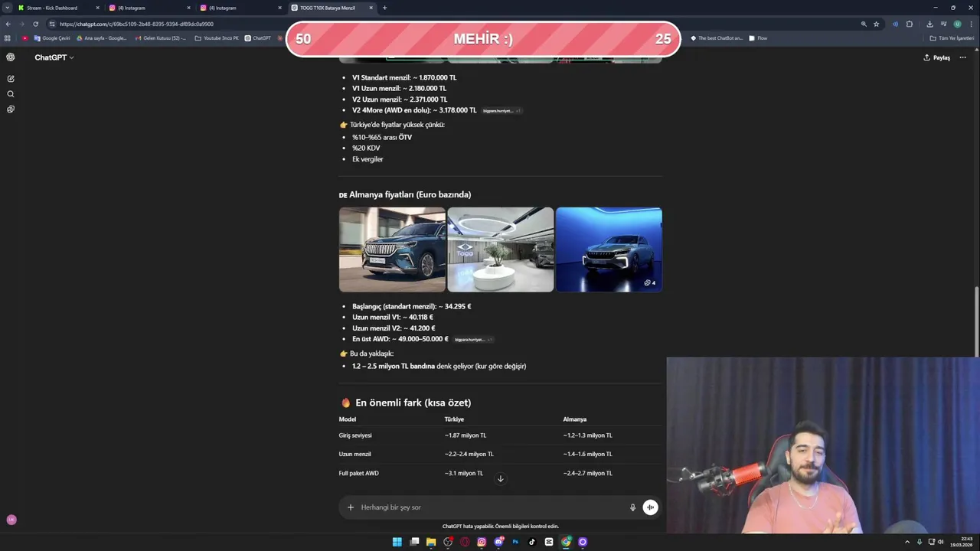Viewport: 980px width, 551px height.
Task: Open the three-dot conversation options menu
Action: point(962,57)
